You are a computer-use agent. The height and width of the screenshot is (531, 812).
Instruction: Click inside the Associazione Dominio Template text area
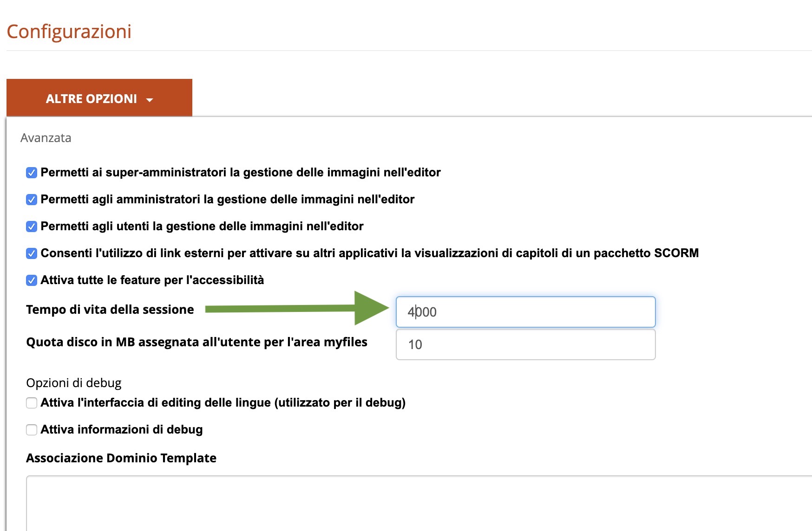418,504
